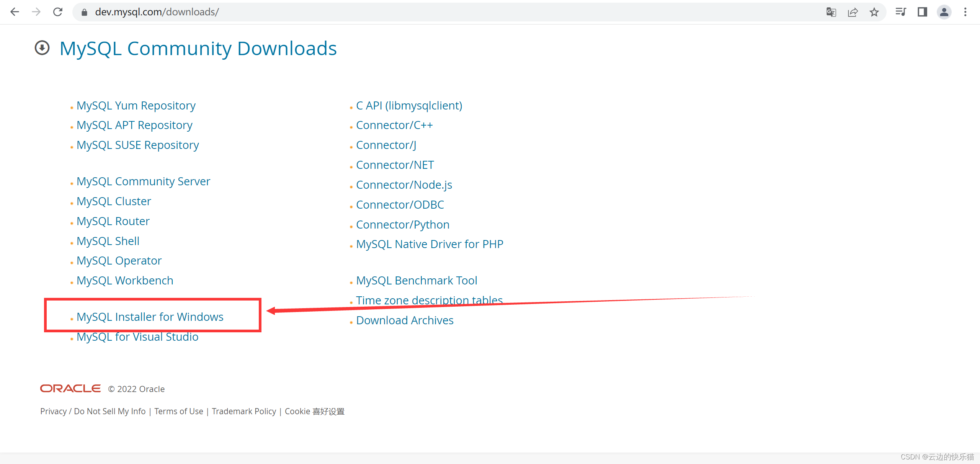
Task: Open Trademark Policy footer link
Action: coord(244,411)
